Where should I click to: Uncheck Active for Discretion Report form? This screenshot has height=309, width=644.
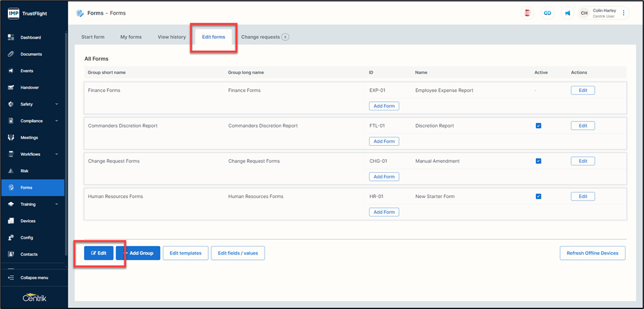coord(538,126)
